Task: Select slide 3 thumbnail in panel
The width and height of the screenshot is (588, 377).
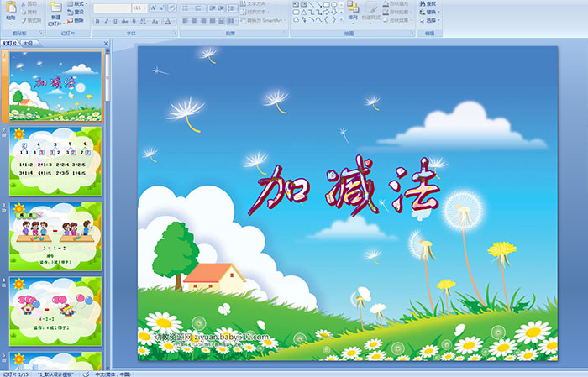Action: pyautogui.click(x=55, y=235)
